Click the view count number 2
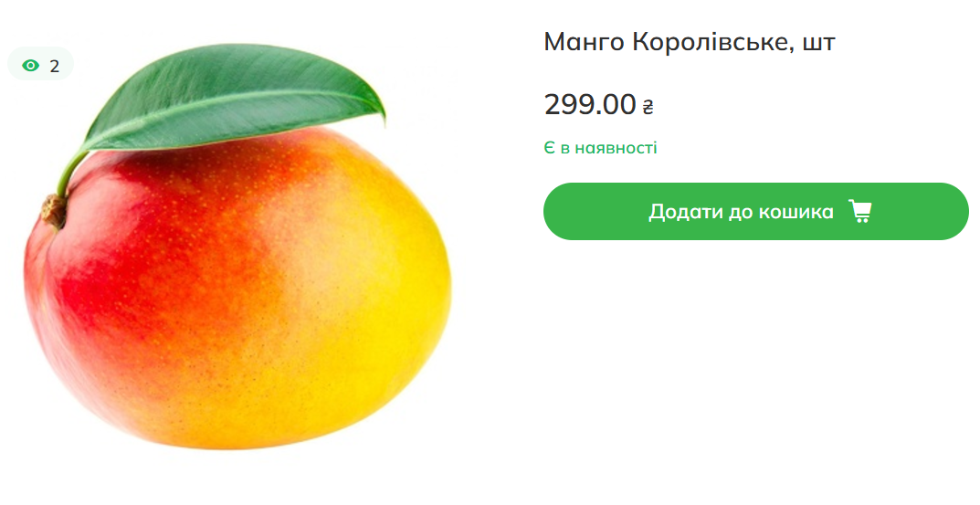980x505 pixels. (x=55, y=66)
